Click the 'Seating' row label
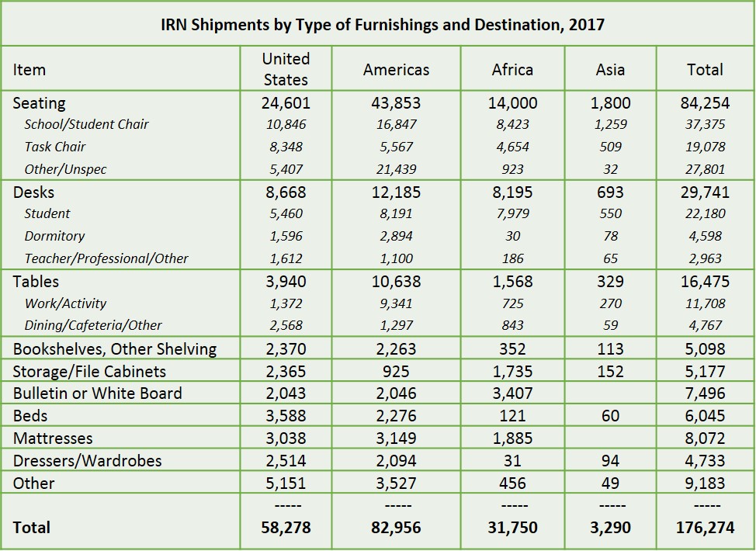This screenshot has width=756, height=551. (39, 103)
